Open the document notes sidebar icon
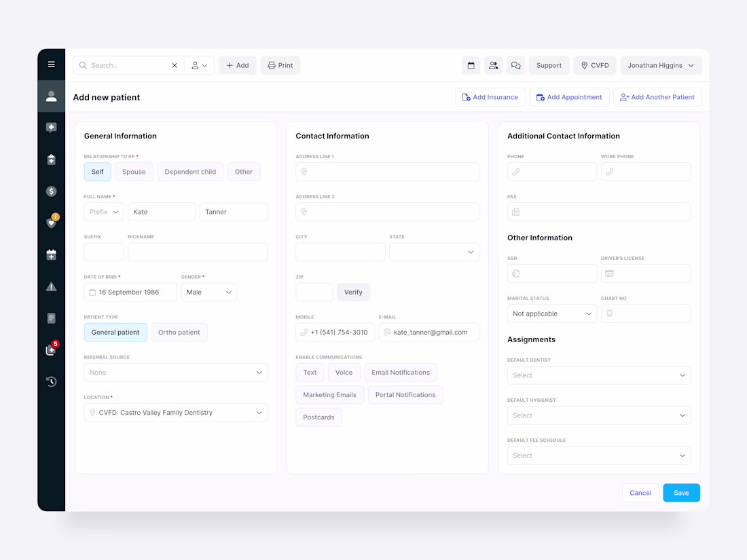747x560 pixels. (51, 318)
